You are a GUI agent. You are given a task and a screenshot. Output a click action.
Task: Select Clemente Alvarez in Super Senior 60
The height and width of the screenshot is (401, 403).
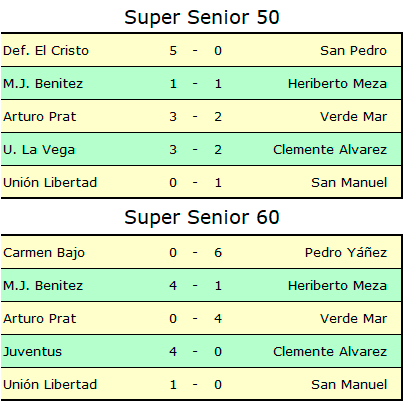click(x=330, y=351)
